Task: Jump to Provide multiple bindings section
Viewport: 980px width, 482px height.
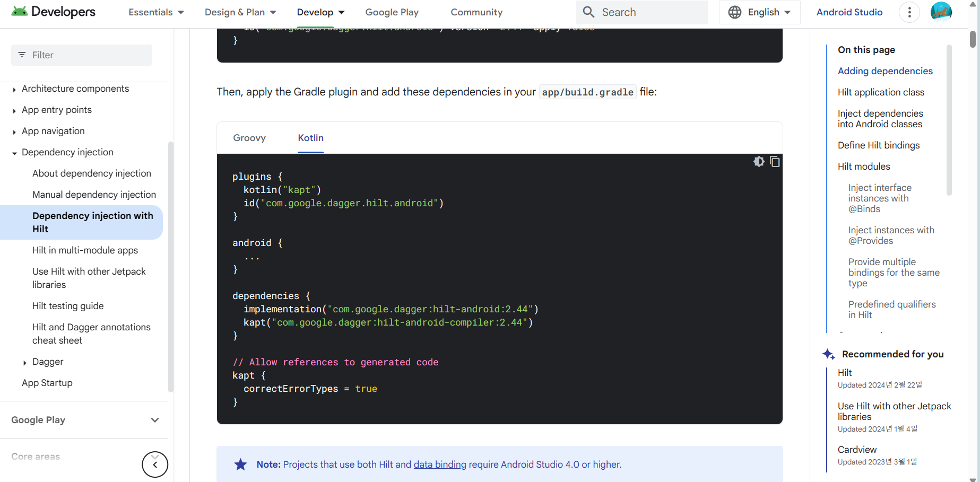Action: pyautogui.click(x=894, y=273)
